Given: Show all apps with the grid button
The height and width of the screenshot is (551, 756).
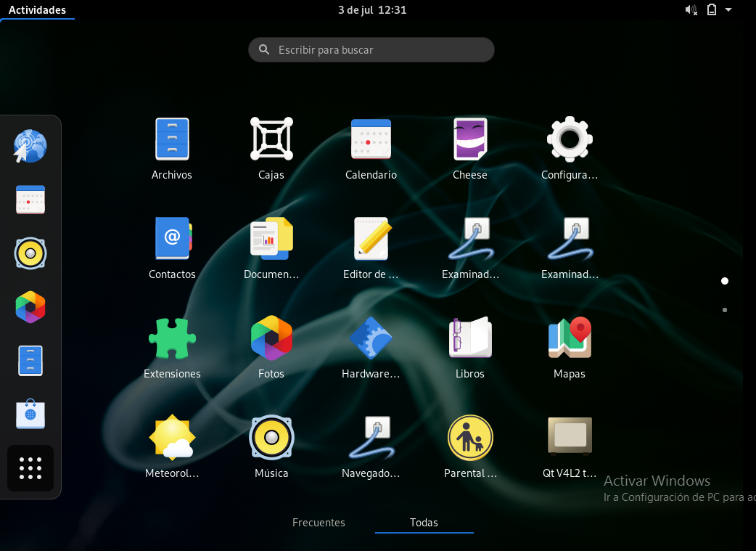Looking at the screenshot, I should coord(30,468).
